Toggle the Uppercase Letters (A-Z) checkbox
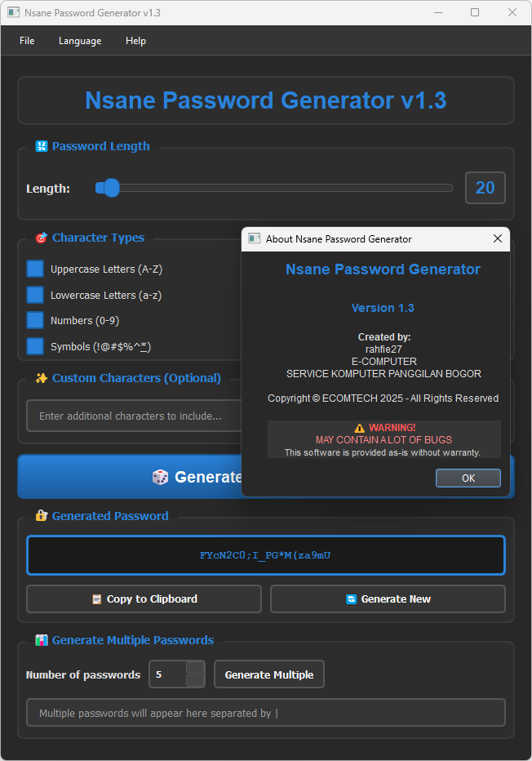The image size is (532, 761). tap(35, 269)
